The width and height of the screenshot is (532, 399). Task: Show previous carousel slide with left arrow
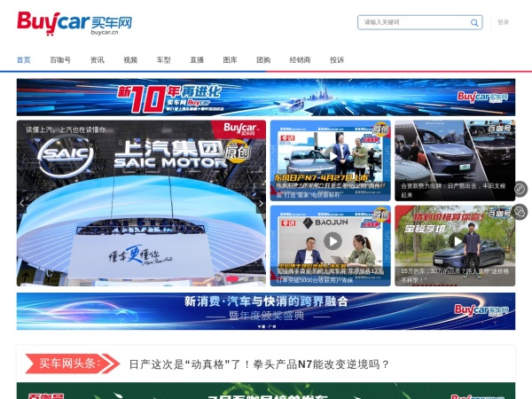pos(22,204)
